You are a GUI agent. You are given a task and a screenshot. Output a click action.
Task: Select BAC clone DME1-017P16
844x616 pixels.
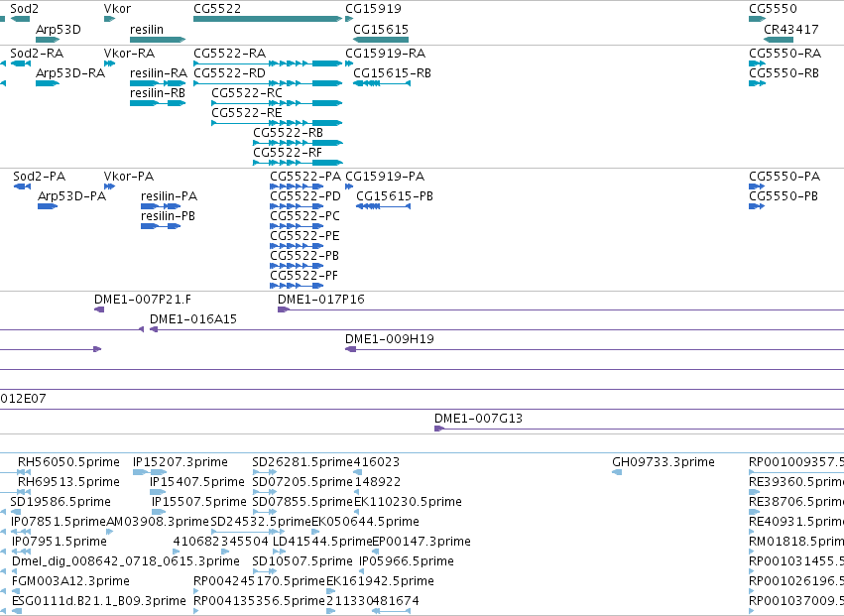pos(561,309)
